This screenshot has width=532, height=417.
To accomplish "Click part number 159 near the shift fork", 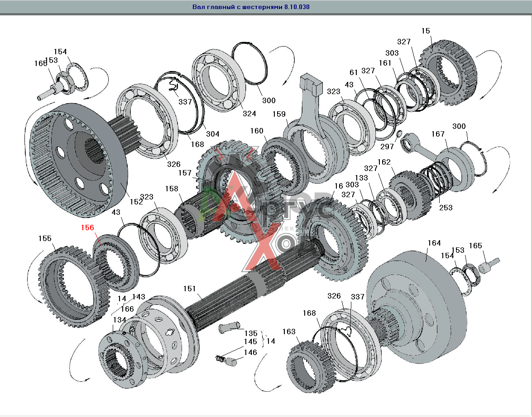I will [279, 114].
